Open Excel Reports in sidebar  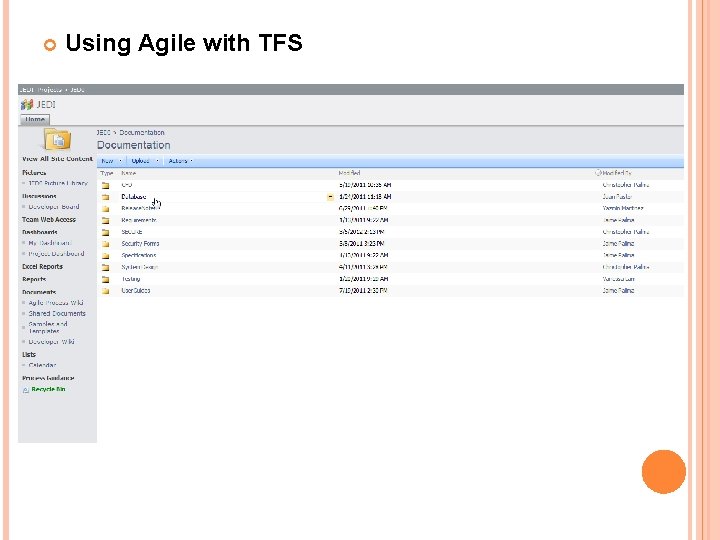point(42,267)
